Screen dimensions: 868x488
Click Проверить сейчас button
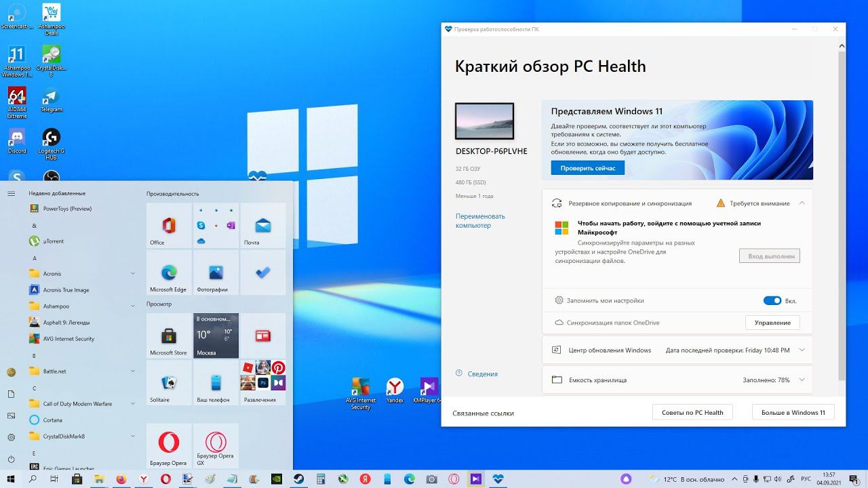(587, 167)
